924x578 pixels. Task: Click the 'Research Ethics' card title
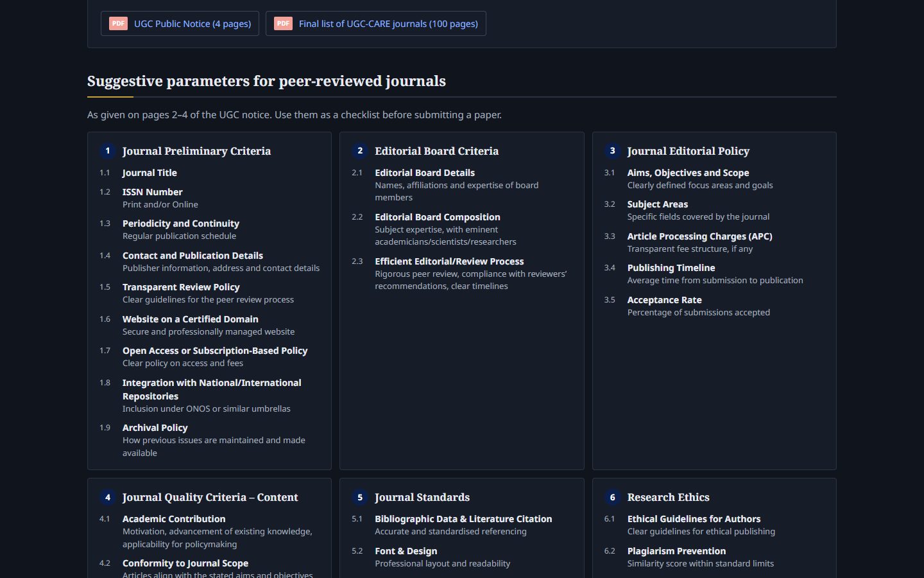click(x=669, y=497)
